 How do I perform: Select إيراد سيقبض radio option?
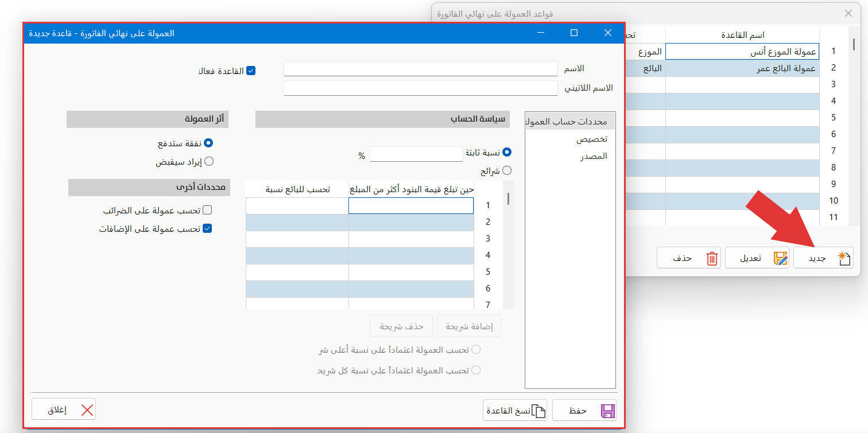click(209, 162)
